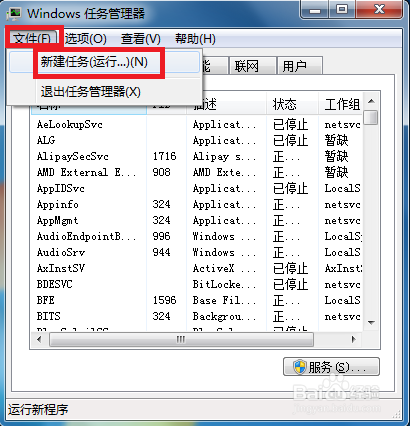
Task: Minimize the Task Manager window
Action: [315, 10]
